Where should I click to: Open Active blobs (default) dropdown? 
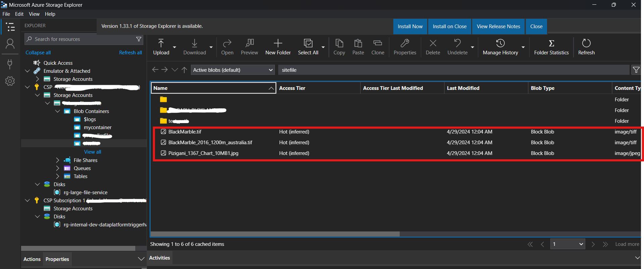coord(233,70)
